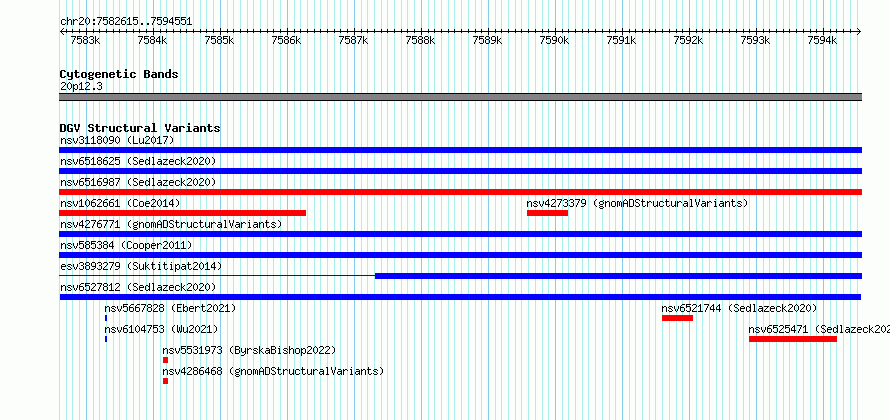
Task: Select tiny blue marker under nsv5667828
Action: click(106, 318)
